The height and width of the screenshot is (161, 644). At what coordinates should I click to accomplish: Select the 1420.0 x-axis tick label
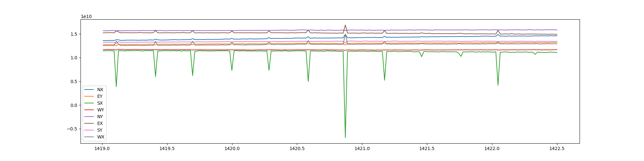click(232, 148)
